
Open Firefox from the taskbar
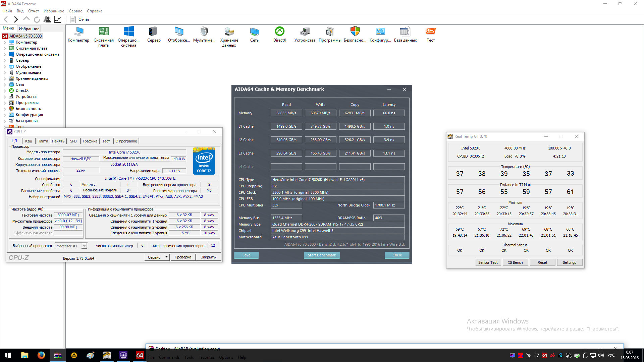tap(41, 355)
